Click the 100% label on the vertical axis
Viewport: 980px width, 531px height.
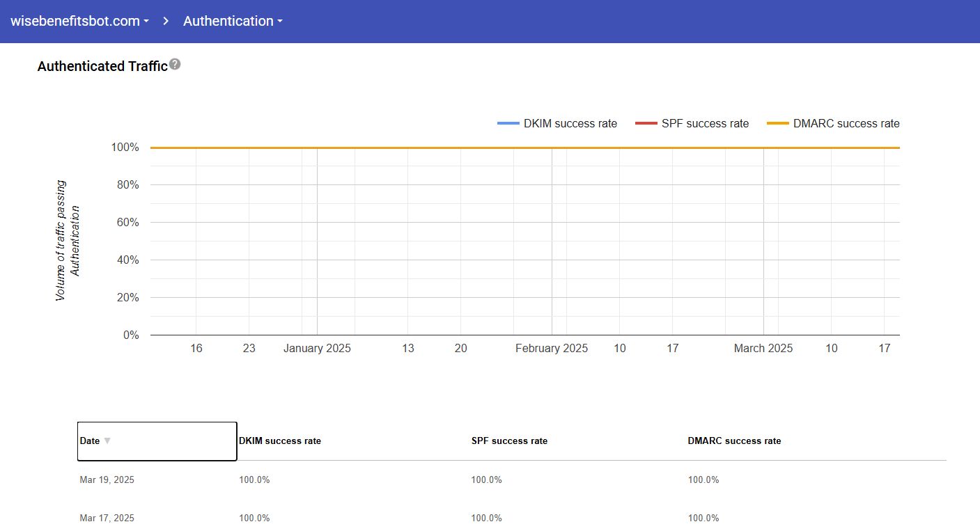(125, 148)
